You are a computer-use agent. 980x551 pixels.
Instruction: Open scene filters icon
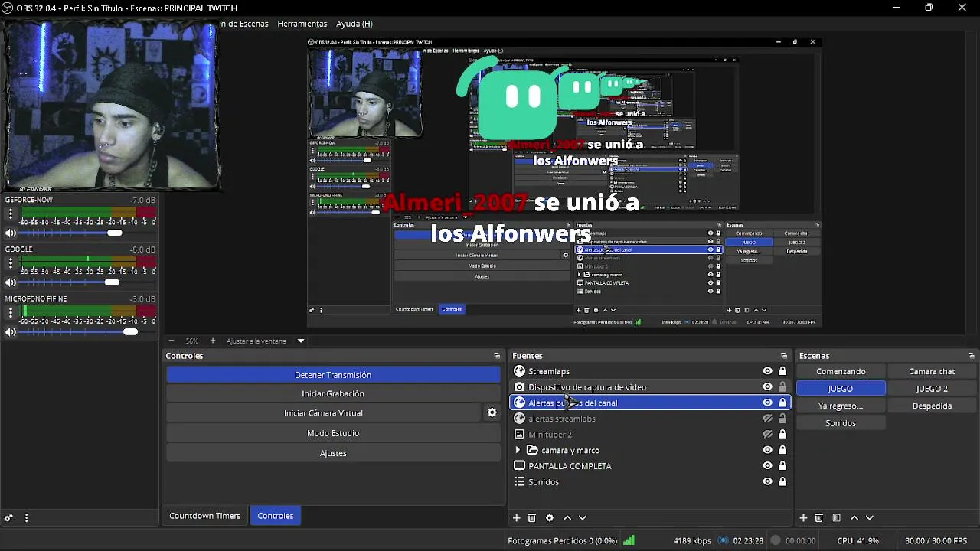tap(836, 518)
